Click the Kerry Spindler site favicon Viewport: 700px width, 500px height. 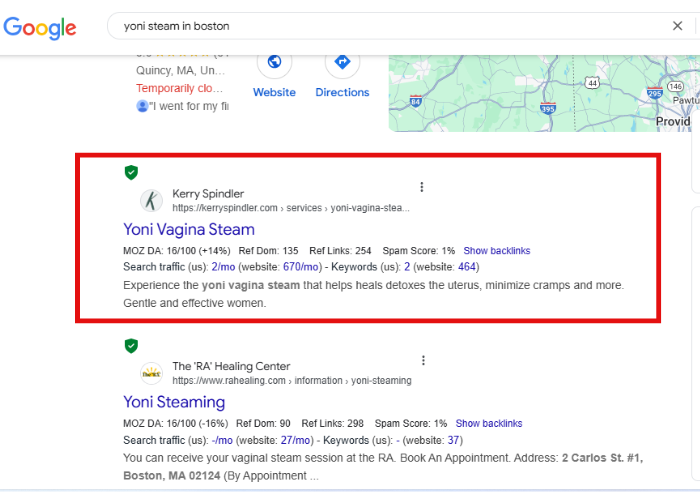click(151, 200)
